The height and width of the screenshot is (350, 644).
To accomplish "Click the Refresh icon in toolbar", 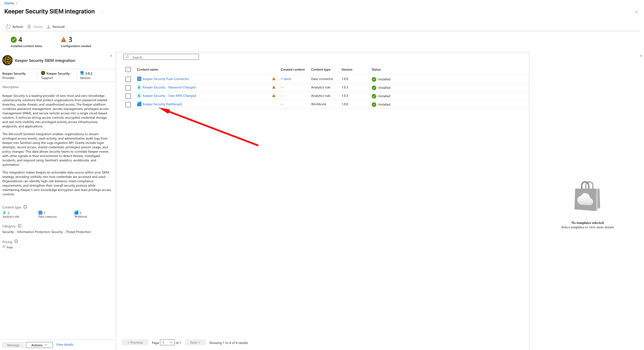I will click(x=8, y=27).
